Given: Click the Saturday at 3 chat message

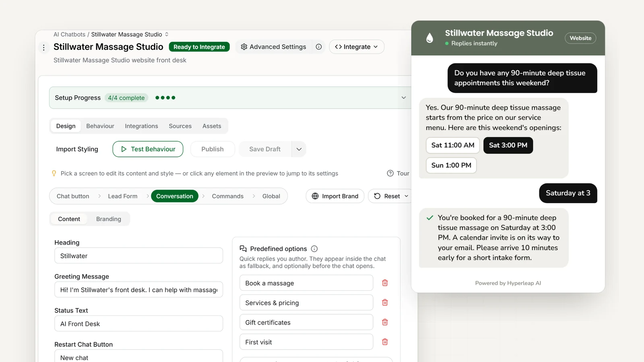Looking at the screenshot, I should coord(568,193).
